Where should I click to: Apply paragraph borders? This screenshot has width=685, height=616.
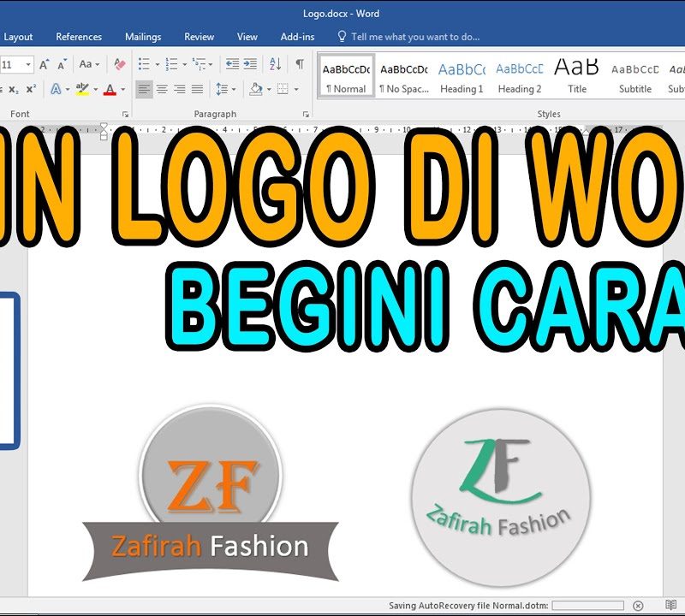(x=283, y=90)
